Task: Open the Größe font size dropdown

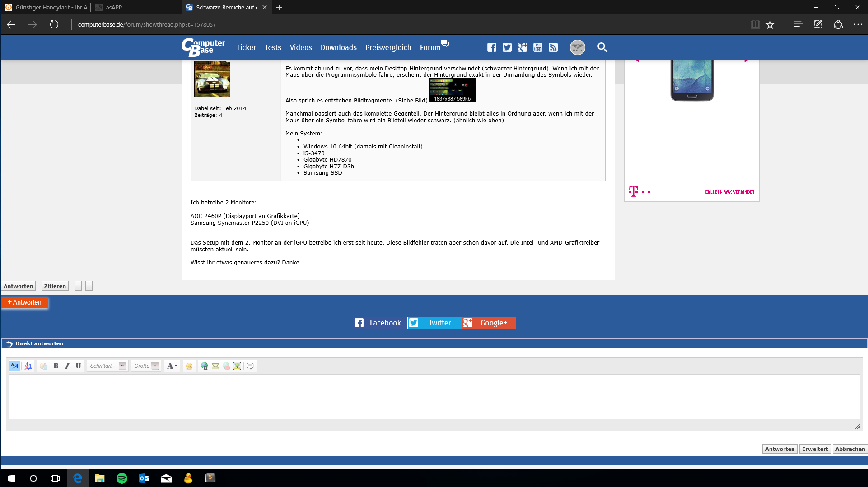Action: pyautogui.click(x=146, y=366)
